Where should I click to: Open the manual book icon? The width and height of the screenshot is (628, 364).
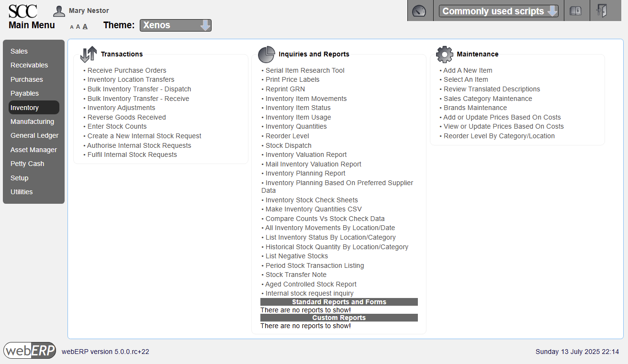[577, 10]
